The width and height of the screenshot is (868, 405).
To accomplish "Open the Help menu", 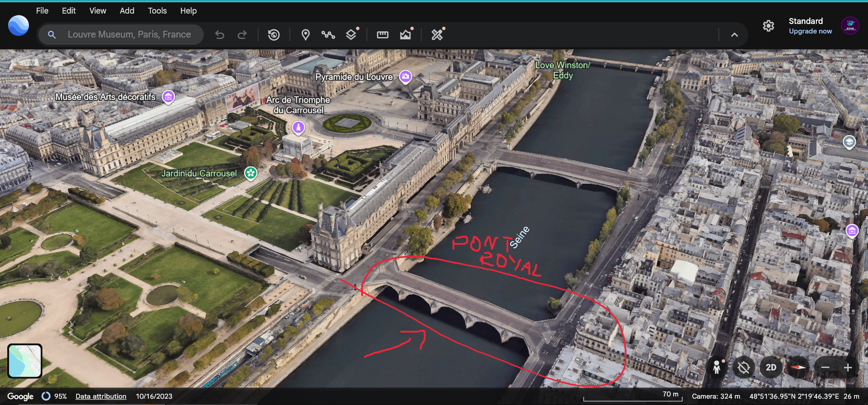I will (188, 10).
